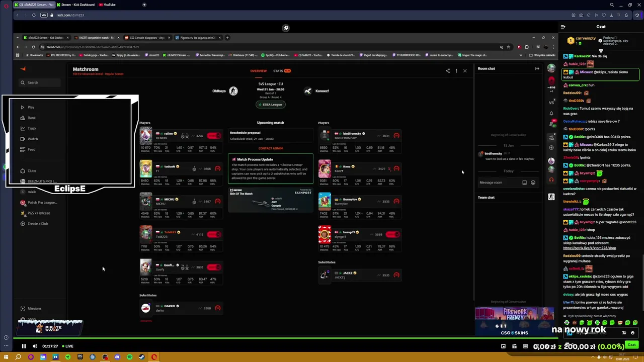Attach an image in Room chat
The height and width of the screenshot is (362, 644).
pos(524,183)
